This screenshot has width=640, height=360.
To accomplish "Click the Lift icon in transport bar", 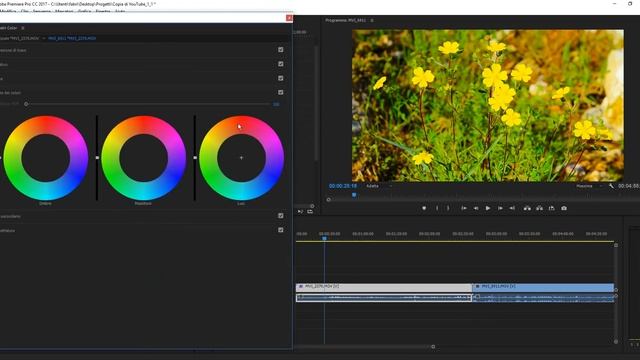I will click(527, 208).
